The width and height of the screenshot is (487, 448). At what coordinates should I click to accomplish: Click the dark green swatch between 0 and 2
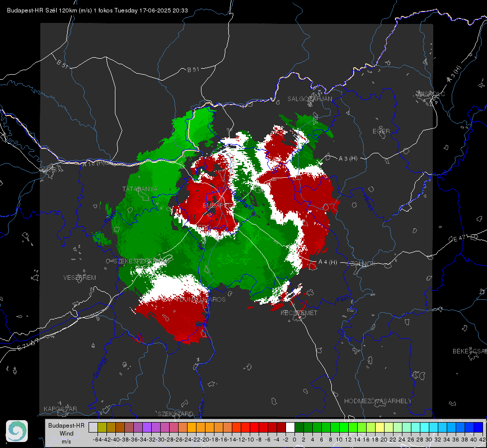click(299, 427)
